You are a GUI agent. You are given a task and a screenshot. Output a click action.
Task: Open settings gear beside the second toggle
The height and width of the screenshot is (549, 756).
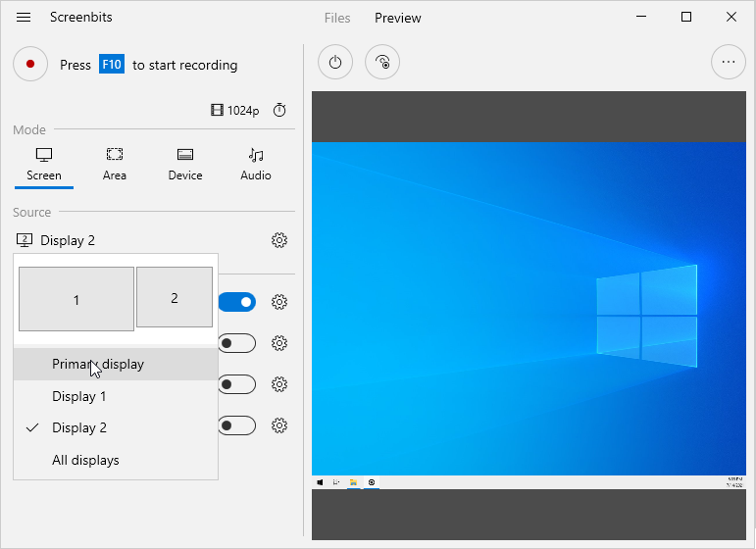click(279, 343)
